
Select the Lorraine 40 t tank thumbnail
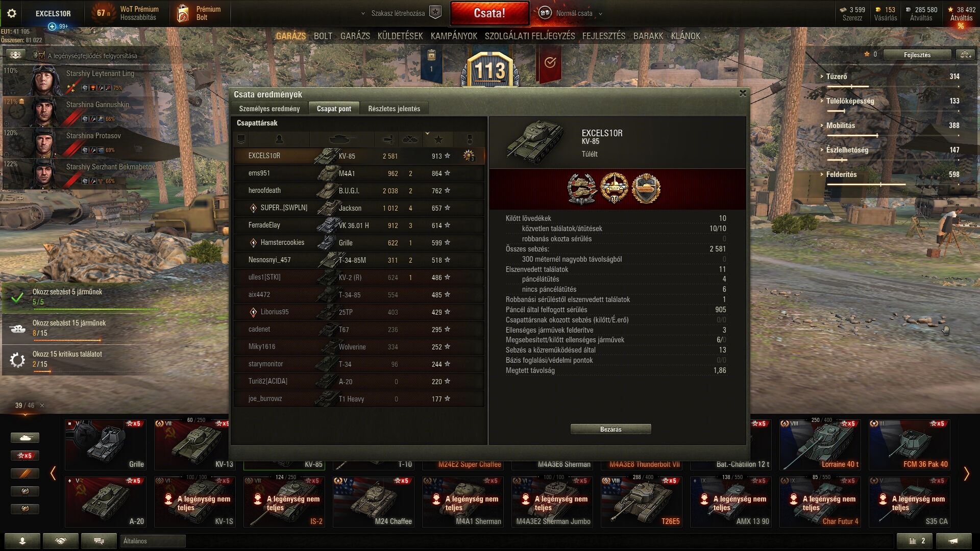[x=820, y=444]
